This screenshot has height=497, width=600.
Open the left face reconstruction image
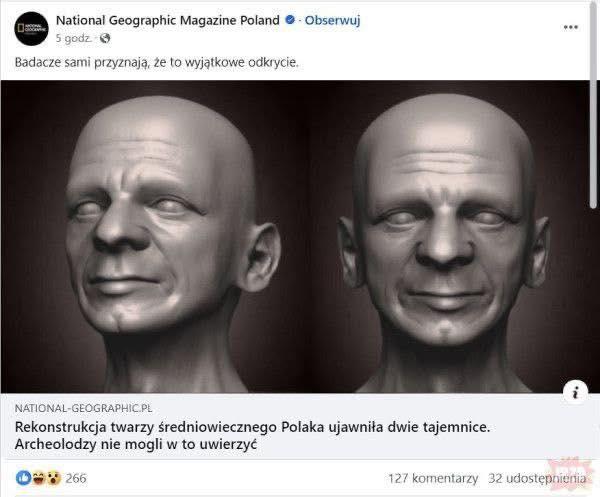[153, 236]
